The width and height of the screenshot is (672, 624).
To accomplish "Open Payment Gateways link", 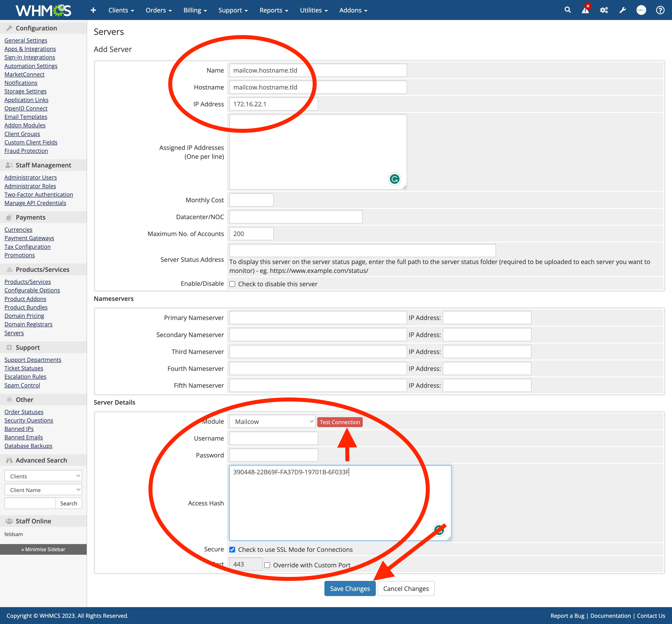I will tap(29, 238).
